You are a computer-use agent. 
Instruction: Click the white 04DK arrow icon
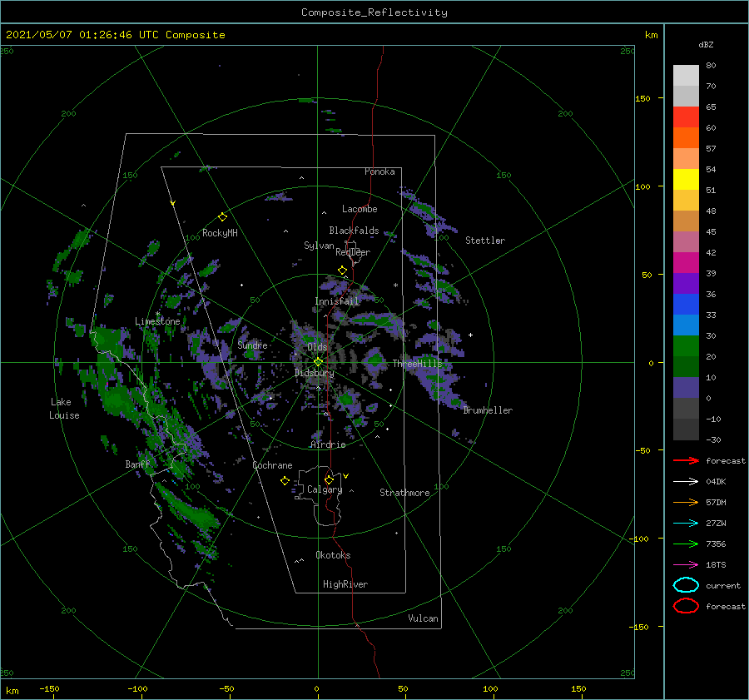coord(686,481)
